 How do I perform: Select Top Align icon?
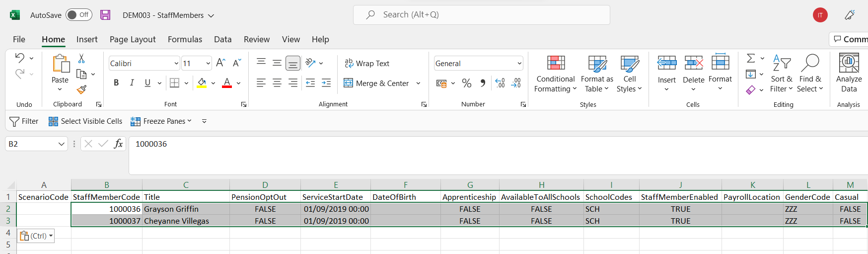tap(261, 63)
